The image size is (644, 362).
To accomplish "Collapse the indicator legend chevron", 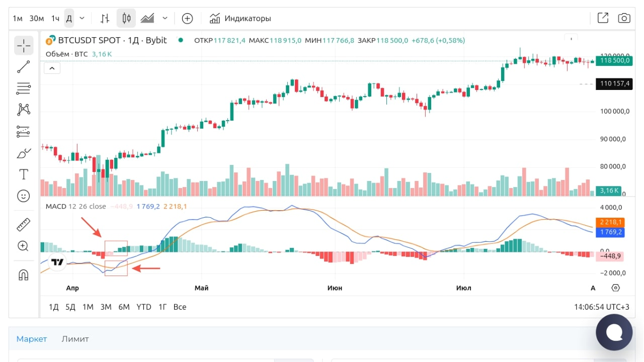I will pos(52,68).
